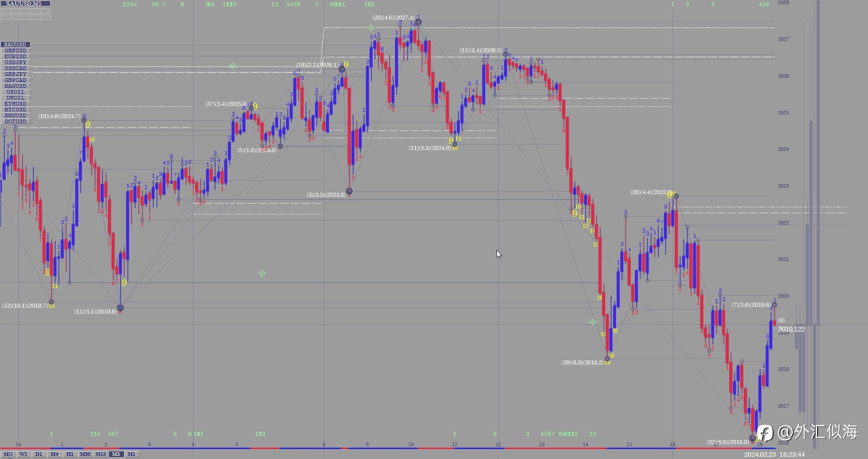The image size is (868, 459).
Task: Click the swing label (18)(2.1)(2026.1)
Action: 317,65
